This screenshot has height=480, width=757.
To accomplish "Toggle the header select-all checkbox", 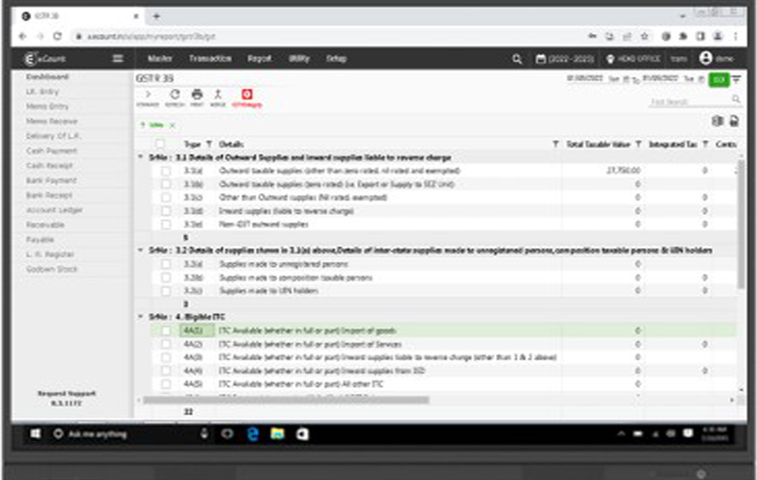I will click(159, 144).
